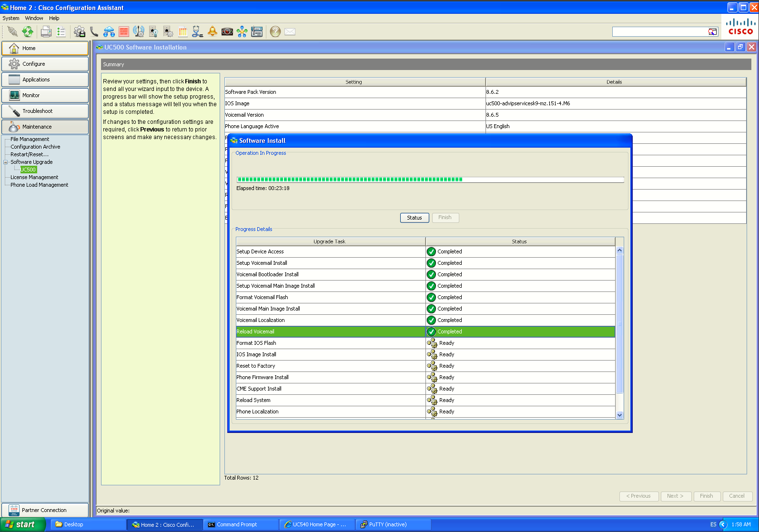Open the Telephony phone handset icon
759x532 pixels.
(94, 32)
